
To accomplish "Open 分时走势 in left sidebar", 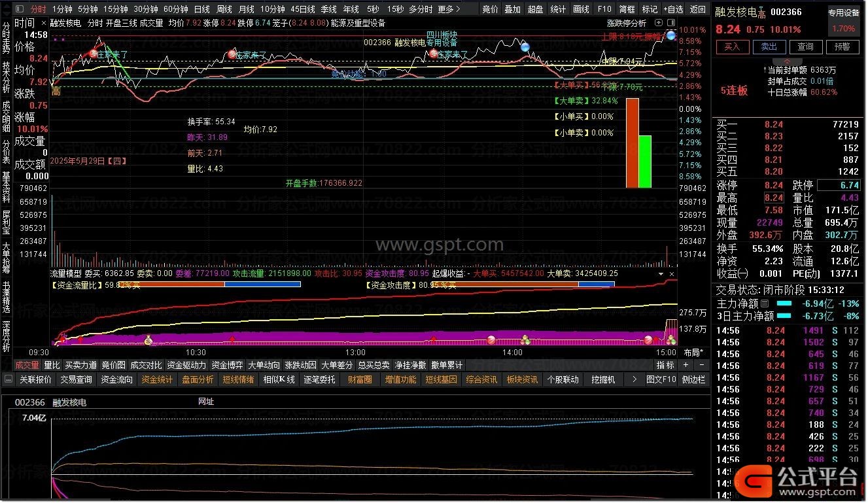I will pyautogui.click(x=6, y=39).
